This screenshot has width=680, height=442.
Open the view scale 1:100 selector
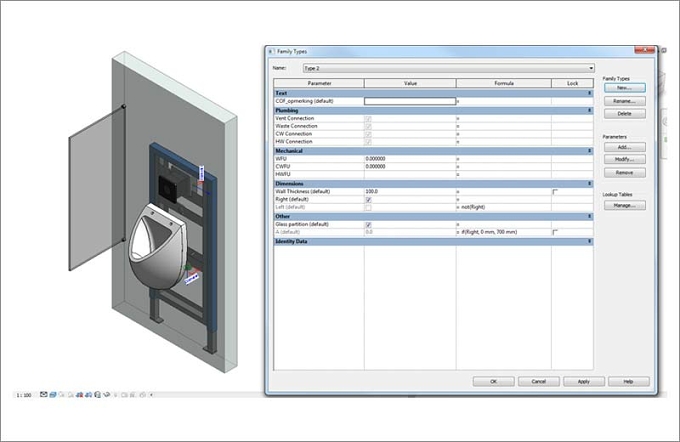click(x=24, y=395)
